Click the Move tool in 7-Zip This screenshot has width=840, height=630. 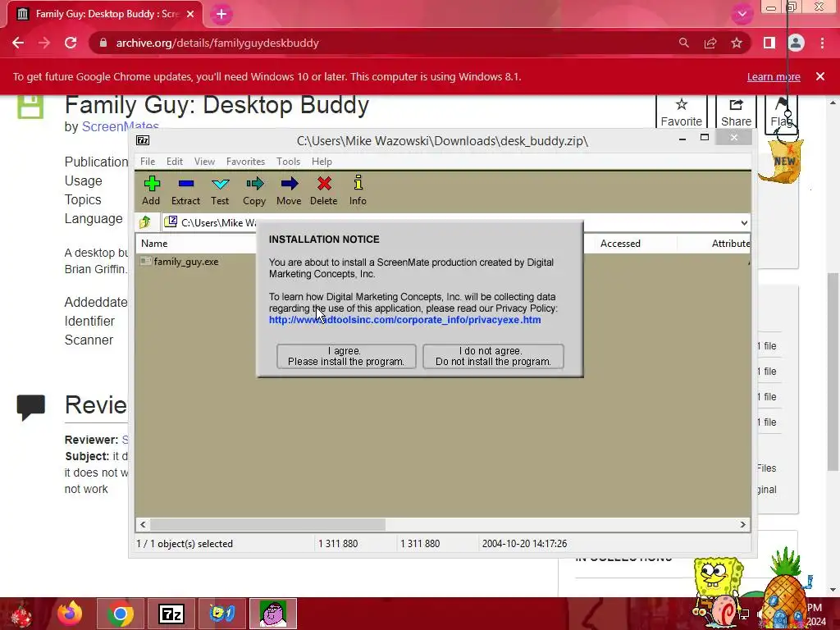click(289, 190)
